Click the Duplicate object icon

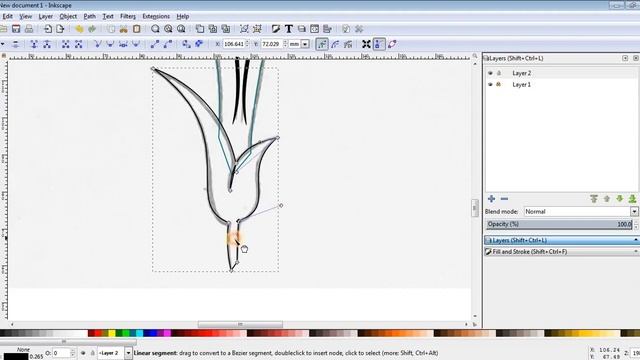[200, 29]
